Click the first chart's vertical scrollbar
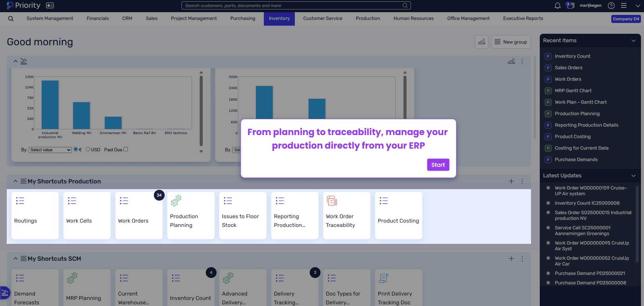The image size is (644, 306). coord(201,111)
